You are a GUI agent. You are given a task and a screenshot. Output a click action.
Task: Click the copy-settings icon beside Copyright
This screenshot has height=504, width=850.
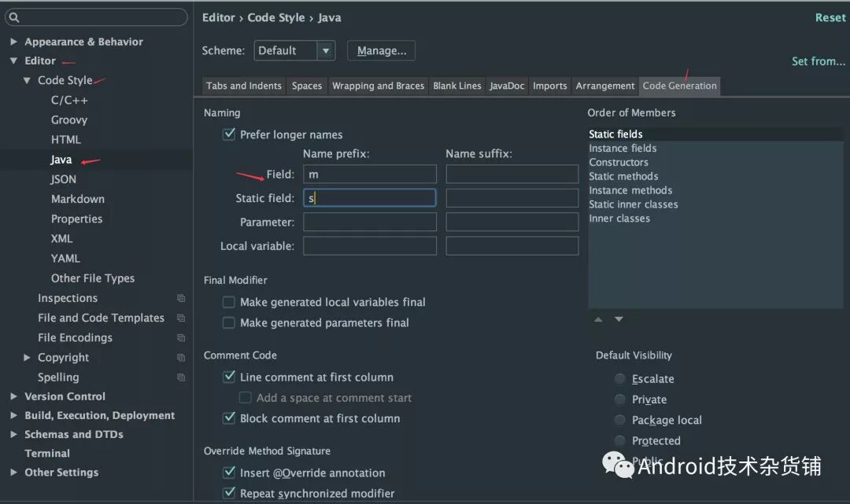181,358
